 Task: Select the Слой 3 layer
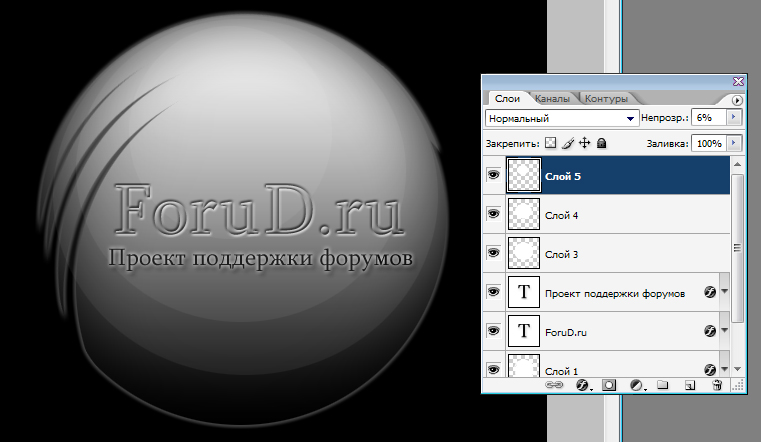(x=620, y=253)
